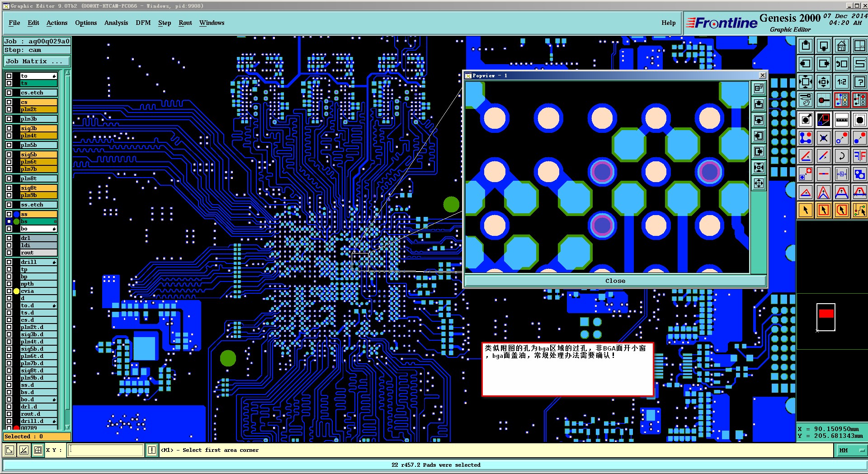Select the 'sig5b.d' layer name
The width and height of the screenshot is (868, 474).
click(38, 349)
